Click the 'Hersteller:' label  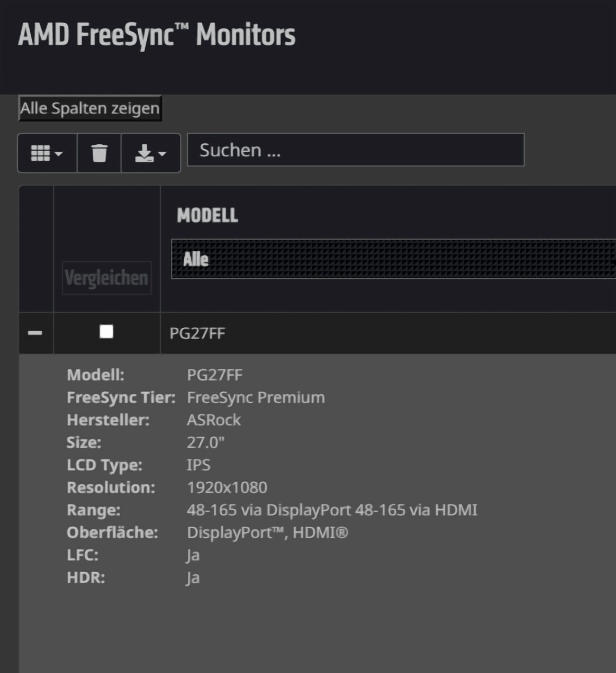pyautogui.click(x=108, y=420)
